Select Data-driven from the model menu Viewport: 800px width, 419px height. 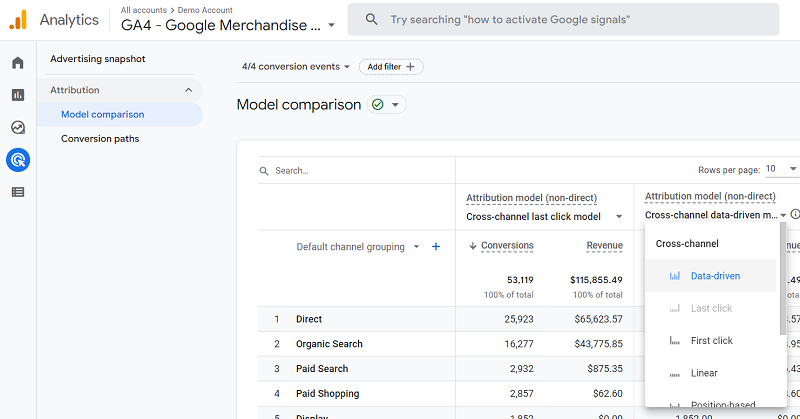coord(711,276)
